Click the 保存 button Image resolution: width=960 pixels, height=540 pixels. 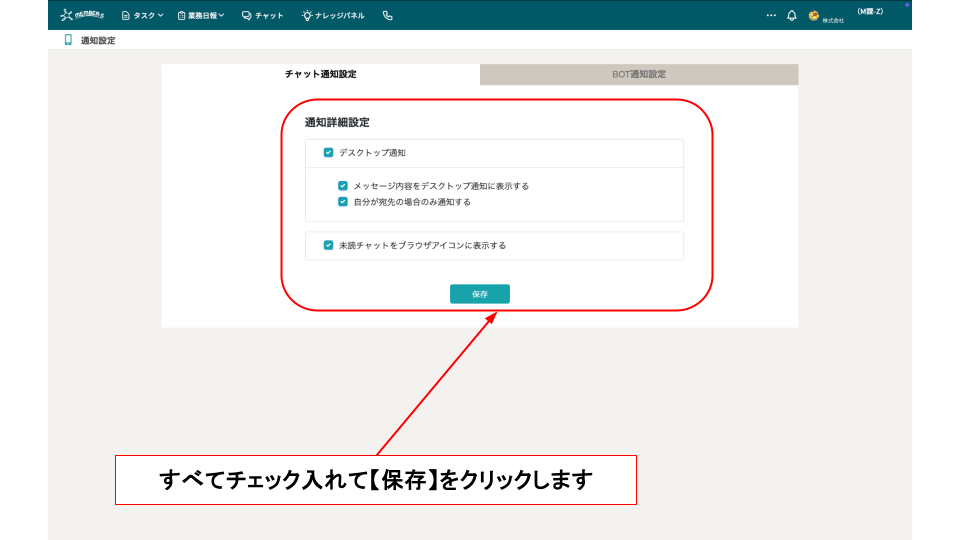pyautogui.click(x=480, y=294)
